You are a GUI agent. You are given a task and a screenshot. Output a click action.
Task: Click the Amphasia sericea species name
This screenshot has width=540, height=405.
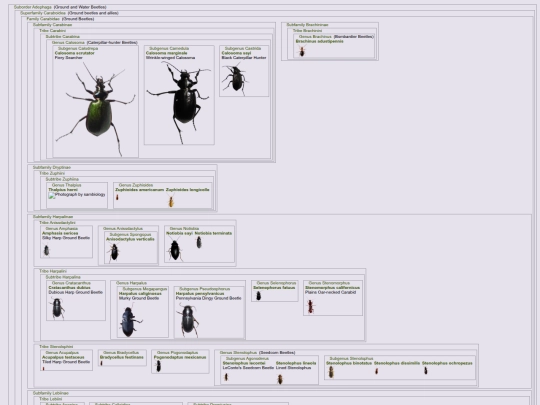(60, 233)
